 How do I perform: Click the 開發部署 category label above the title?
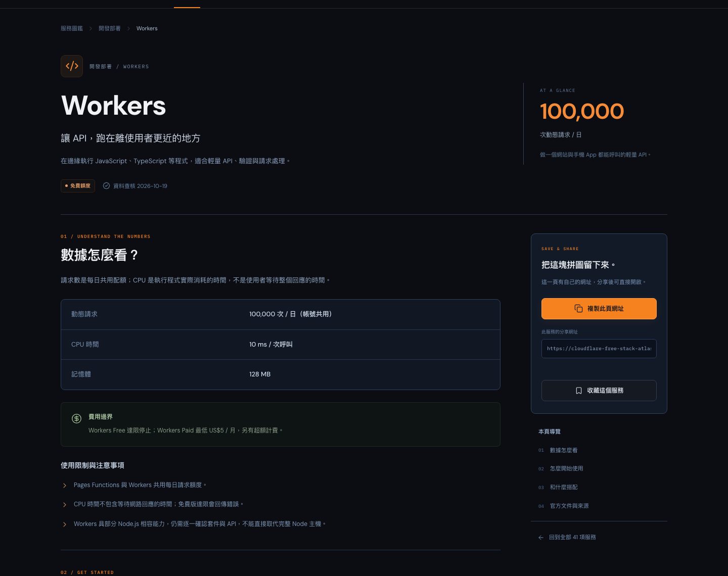tap(101, 67)
